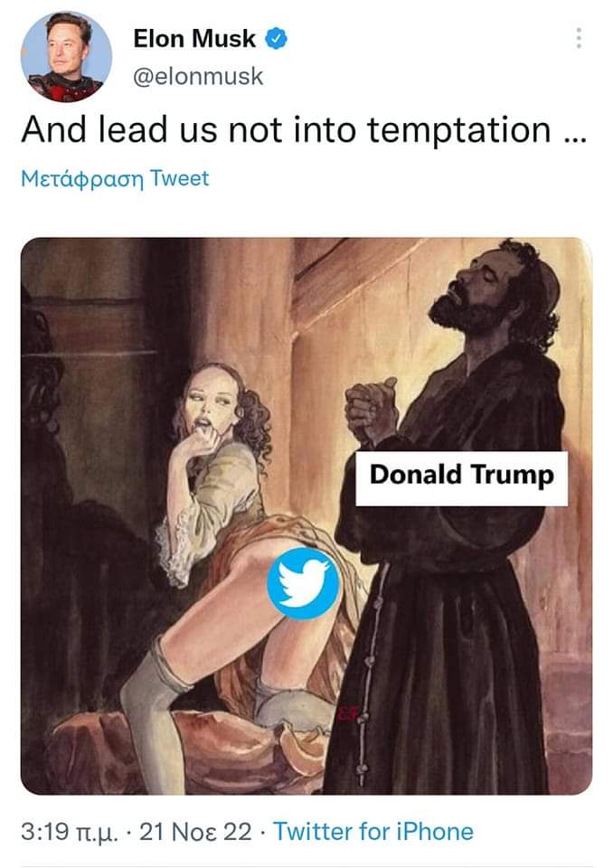Click the word "temptation" in the tweet text
Viewport: 613px width, 868px height.
pos(459,130)
